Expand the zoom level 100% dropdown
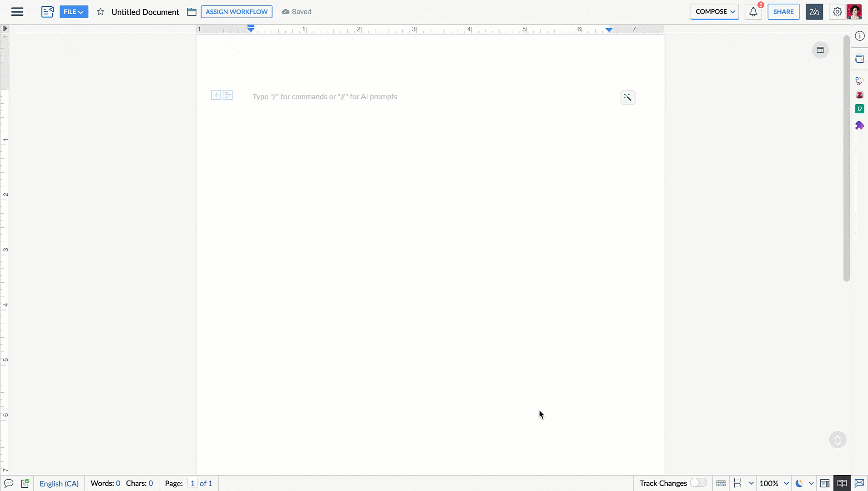This screenshot has height=491, width=868. pos(786,483)
